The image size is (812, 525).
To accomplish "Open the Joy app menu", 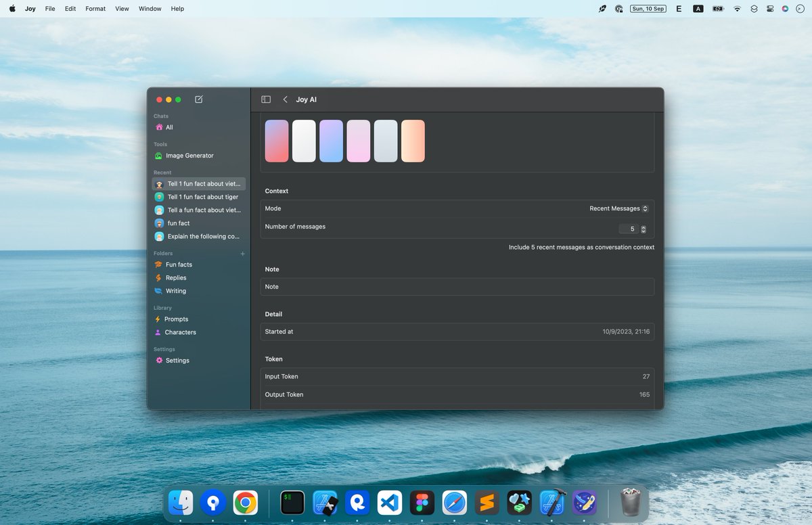I will pyautogui.click(x=30, y=9).
